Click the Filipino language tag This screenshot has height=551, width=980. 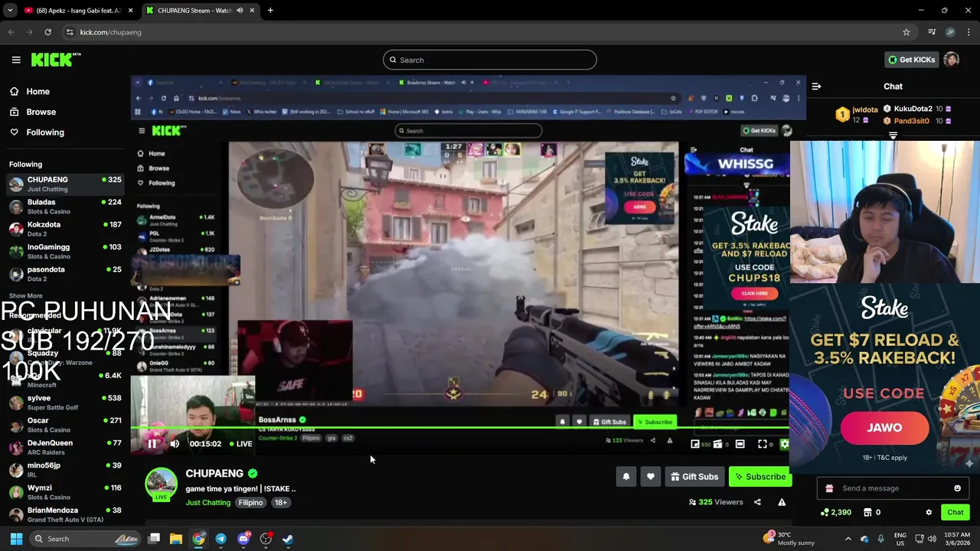250,503
